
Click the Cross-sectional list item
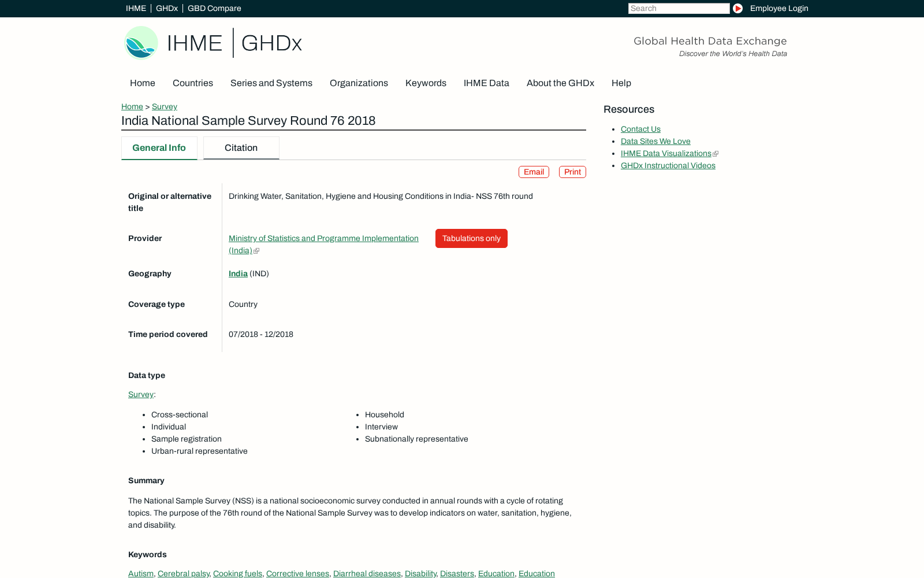point(180,415)
